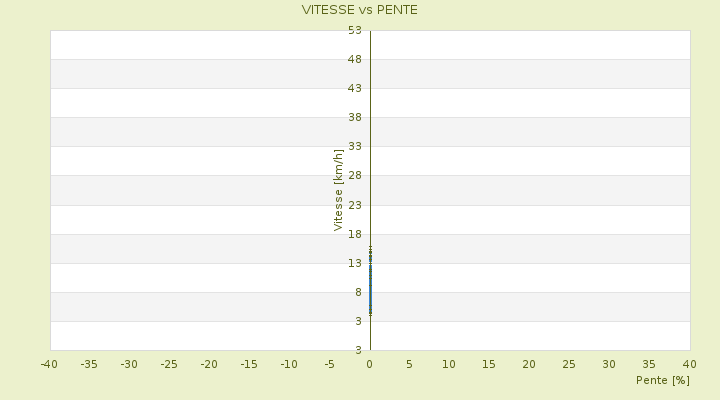
Task: Click the -30 tick on the slope axis
Action: coord(129,363)
